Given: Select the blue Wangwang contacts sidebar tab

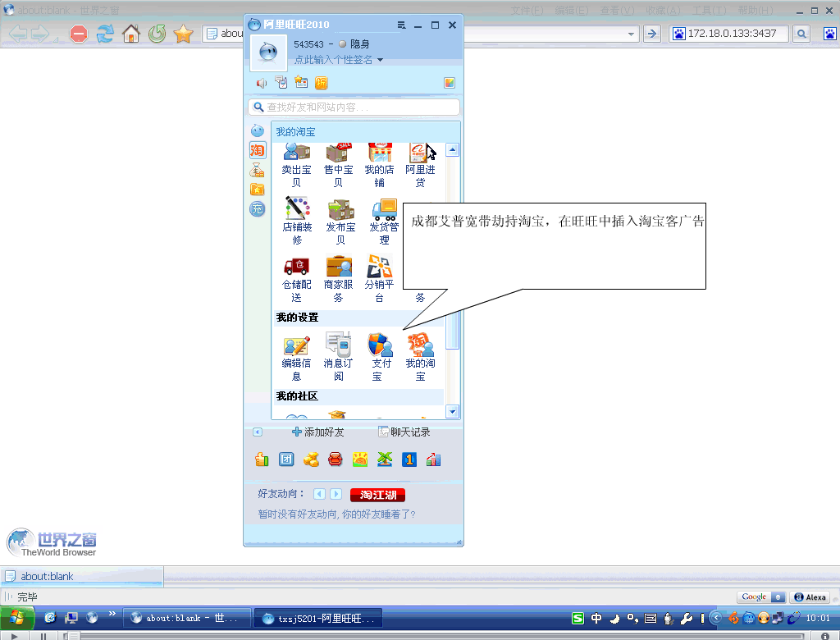Looking at the screenshot, I should tap(257, 130).
